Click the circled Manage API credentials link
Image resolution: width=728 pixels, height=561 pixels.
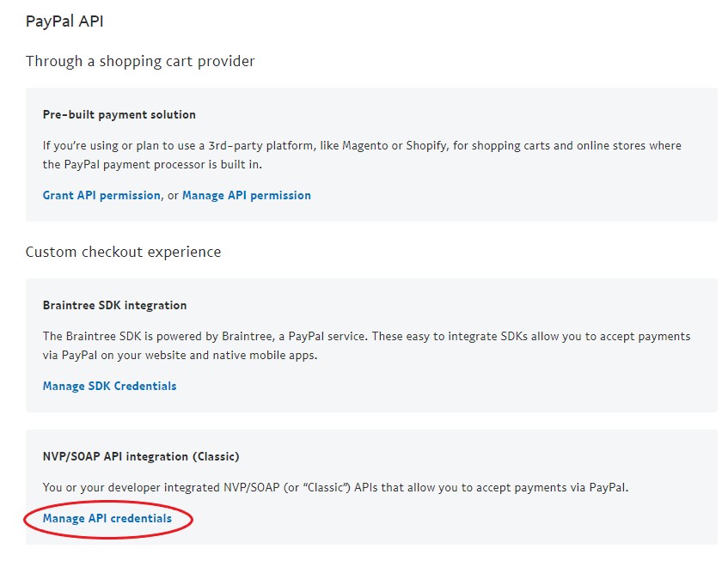107,518
